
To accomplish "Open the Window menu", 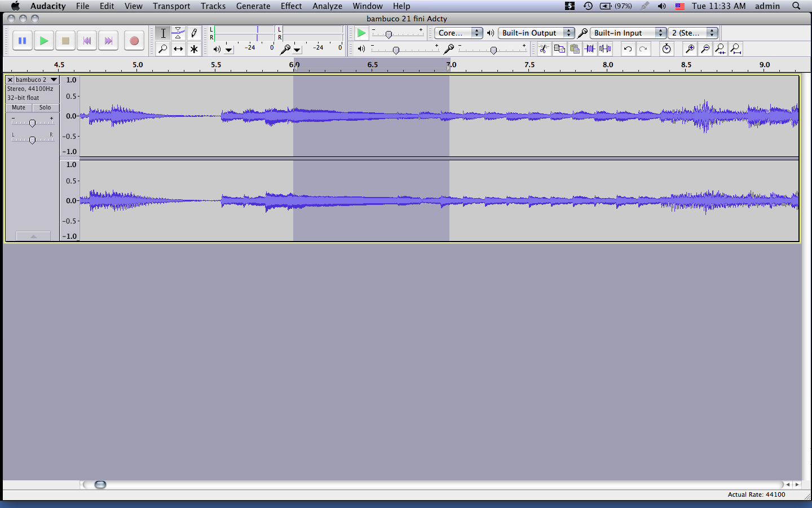I will point(368,6).
